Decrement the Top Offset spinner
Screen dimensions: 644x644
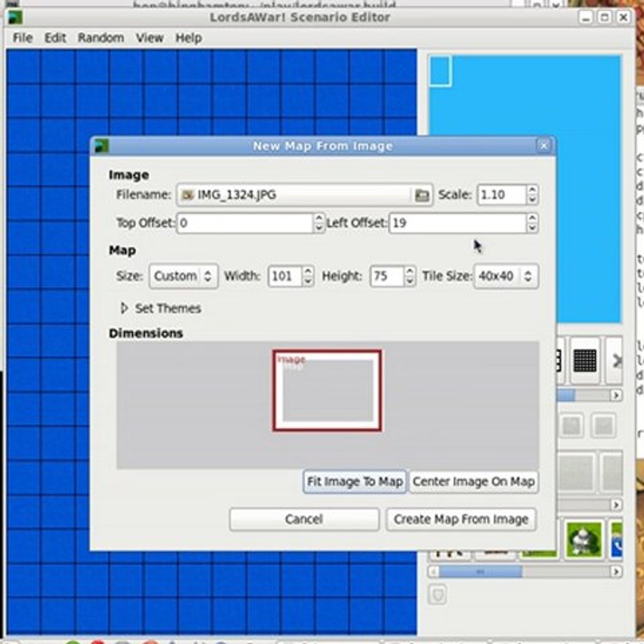(x=319, y=228)
